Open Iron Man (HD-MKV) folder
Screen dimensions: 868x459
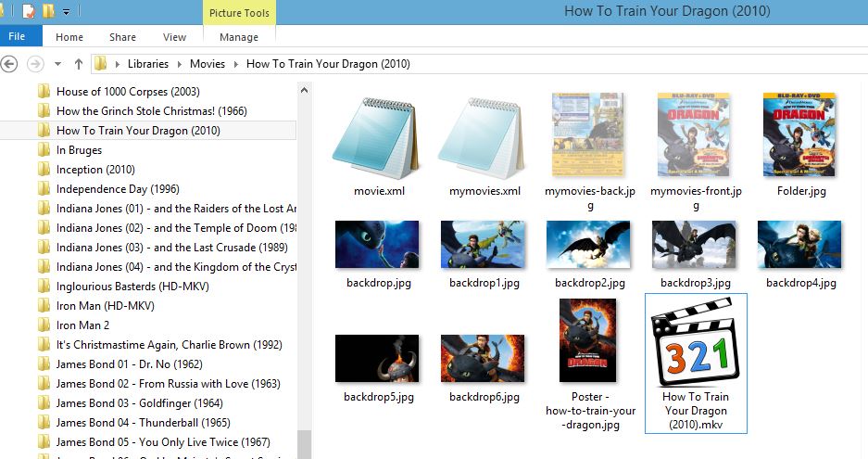106,305
